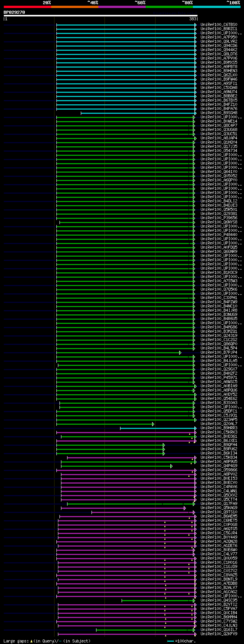Select the UniRef100_Q54E62 entry

[x=219, y=399]
